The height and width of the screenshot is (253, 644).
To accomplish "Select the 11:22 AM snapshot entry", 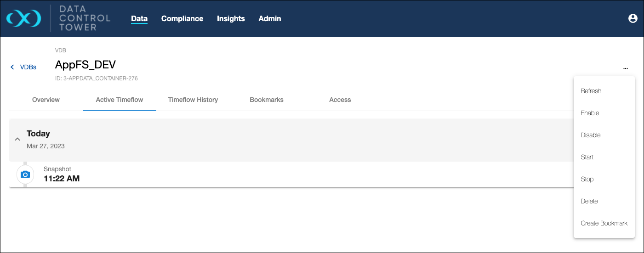I will [62, 179].
